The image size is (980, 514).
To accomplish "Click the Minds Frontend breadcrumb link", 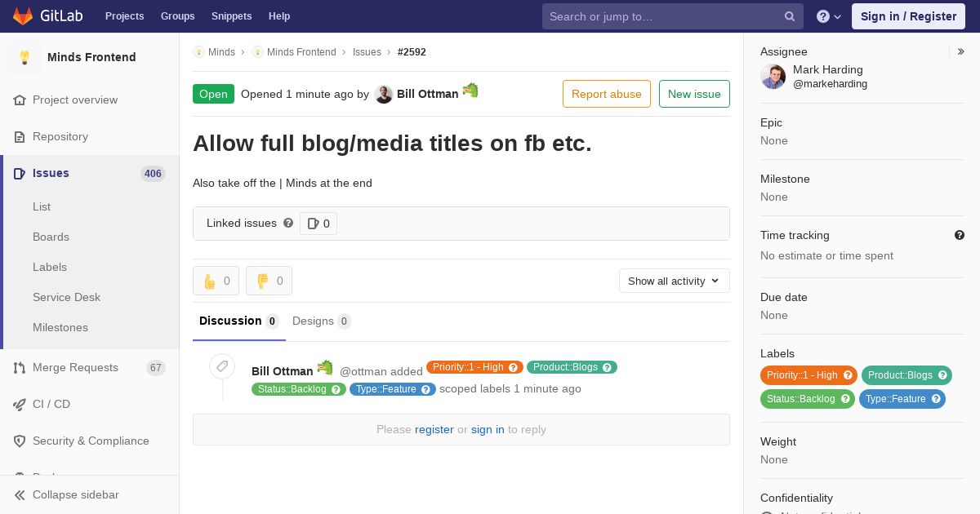I will [301, 51].
